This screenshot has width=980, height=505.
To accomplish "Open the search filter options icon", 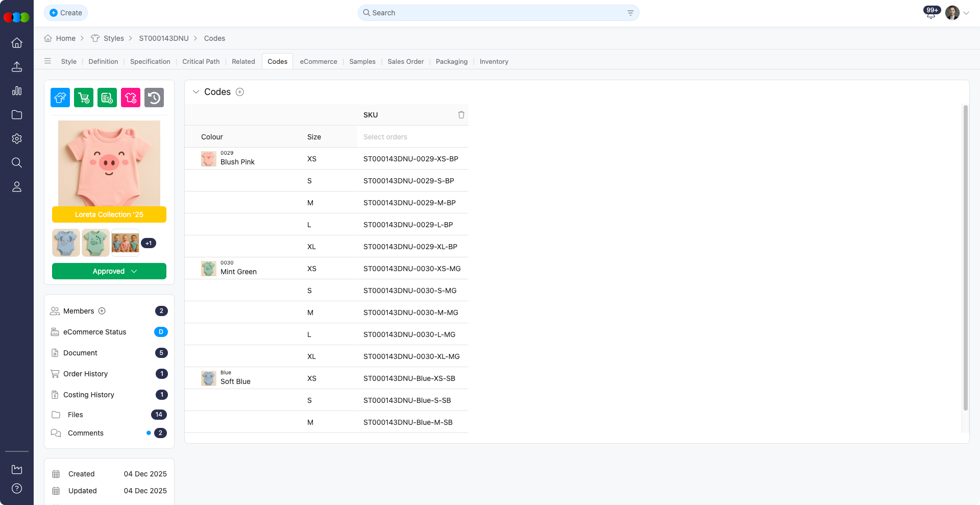I will coord(630,13).
